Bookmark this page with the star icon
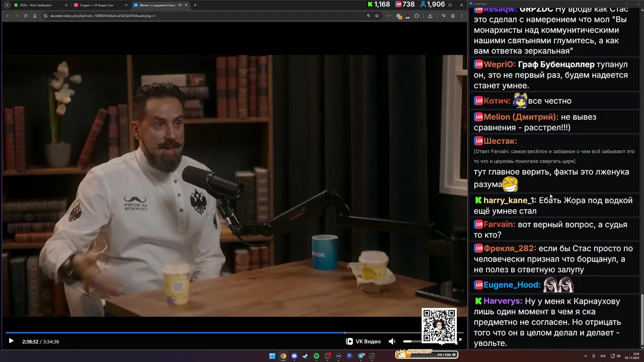 click(x=376, y=16)
